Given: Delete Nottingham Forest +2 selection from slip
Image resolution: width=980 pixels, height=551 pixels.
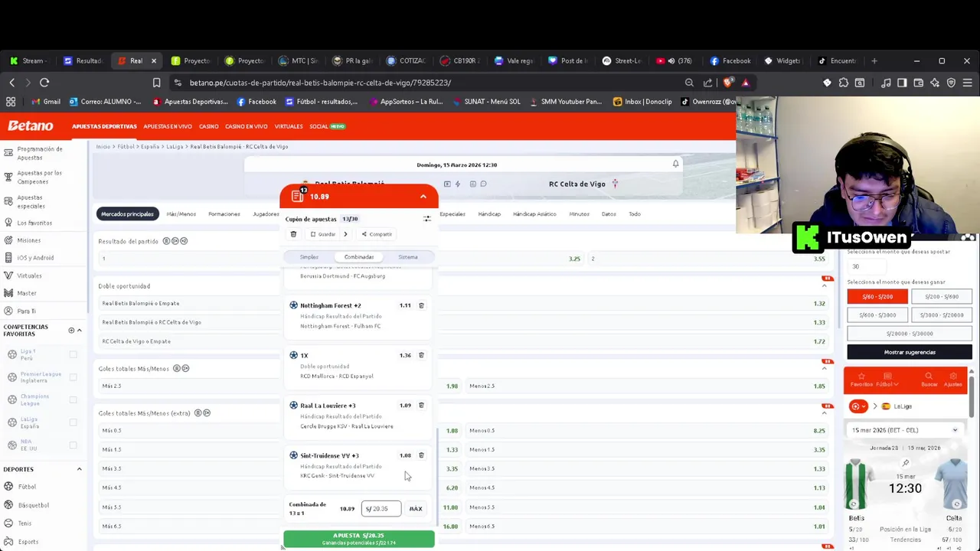Looking at the screenshot, I should click(x=421, y=305).
